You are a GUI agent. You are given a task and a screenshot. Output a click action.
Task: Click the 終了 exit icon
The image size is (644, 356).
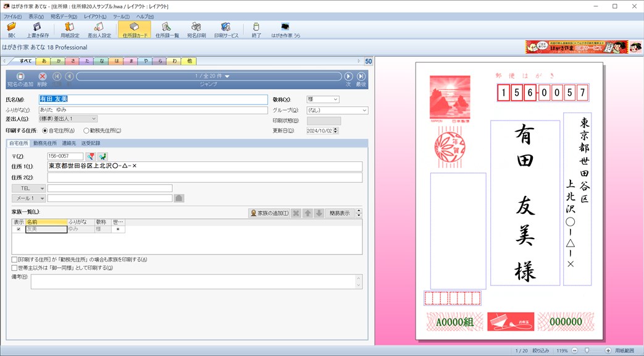click(256, 30)
